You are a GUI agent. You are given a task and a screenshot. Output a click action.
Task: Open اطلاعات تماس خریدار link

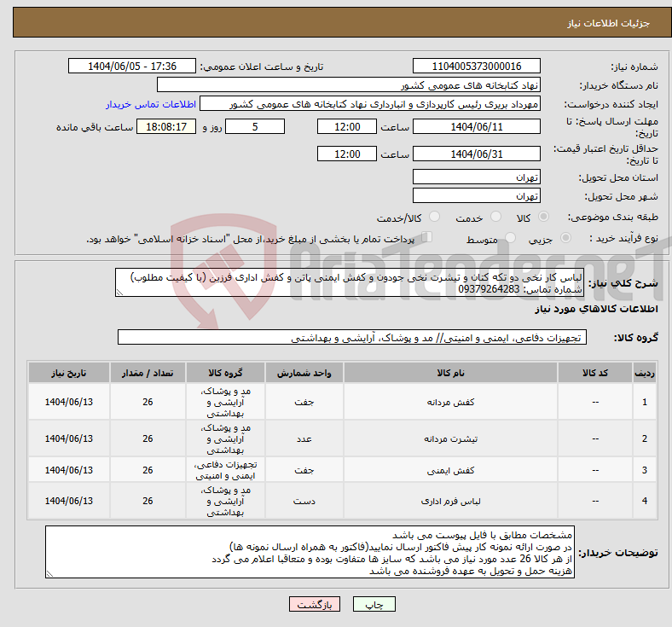click(151, 104)
